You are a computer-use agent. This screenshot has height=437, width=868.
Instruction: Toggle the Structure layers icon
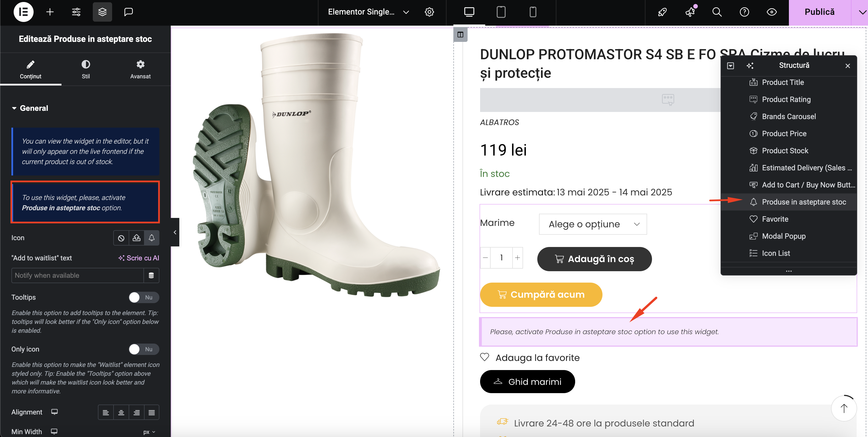click(x=102, y=12)
